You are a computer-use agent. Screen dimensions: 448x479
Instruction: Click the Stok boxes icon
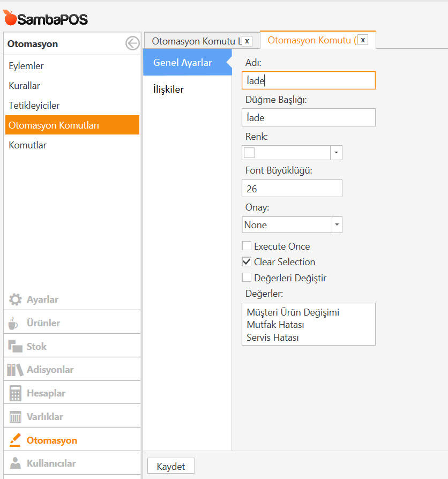[x=15, y=347]
